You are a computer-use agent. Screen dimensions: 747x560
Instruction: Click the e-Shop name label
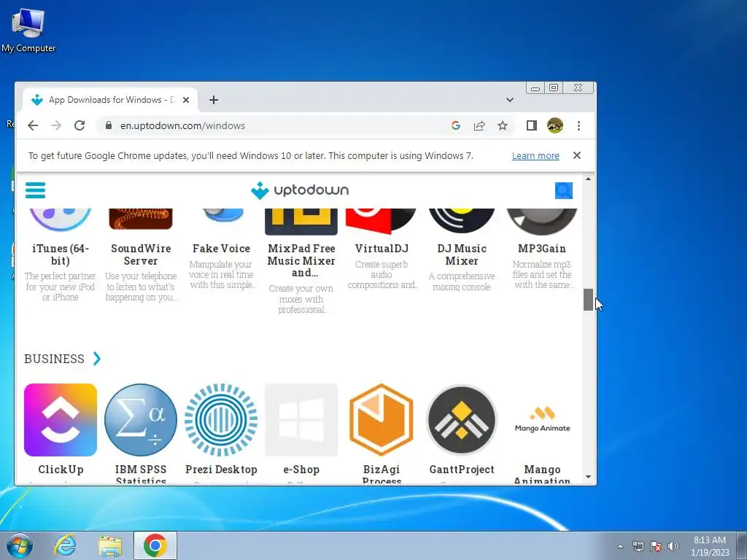(301, 470)
